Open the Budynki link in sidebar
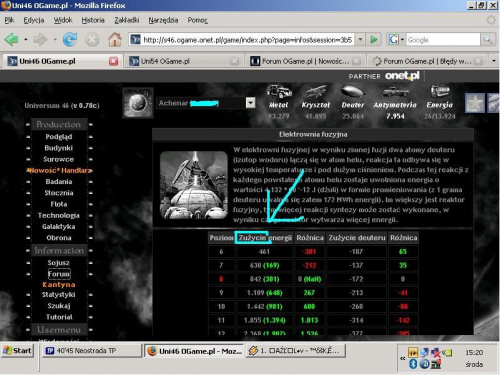 coord(59,148)
